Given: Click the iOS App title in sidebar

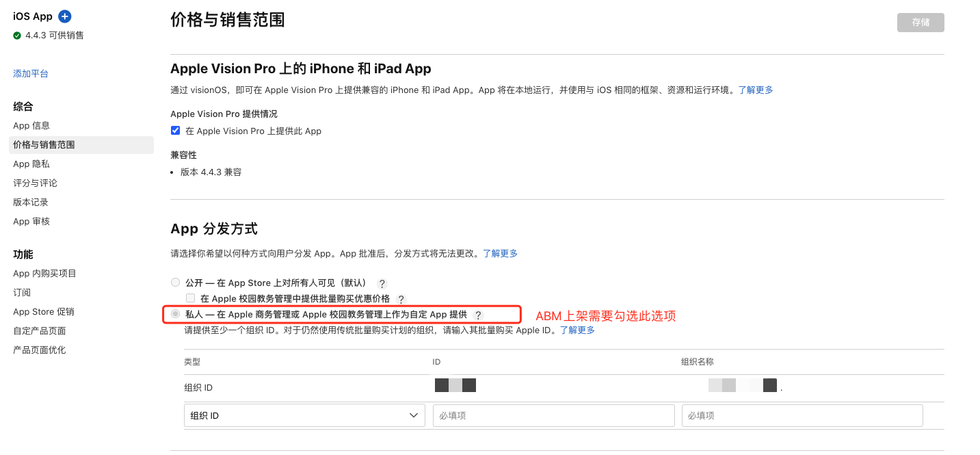Looking at the screenshot, I should pyautogui.click(x=33, y=16).
